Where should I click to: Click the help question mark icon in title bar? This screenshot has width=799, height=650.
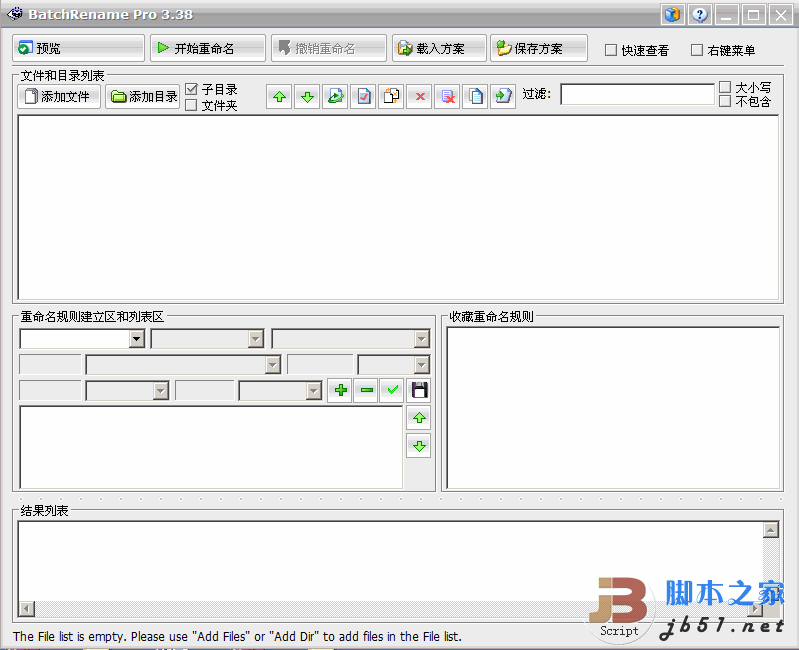click(x=700, y=15)
